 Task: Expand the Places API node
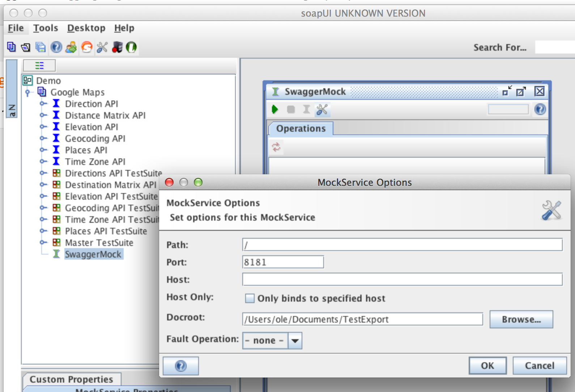[x=43, y=150]
